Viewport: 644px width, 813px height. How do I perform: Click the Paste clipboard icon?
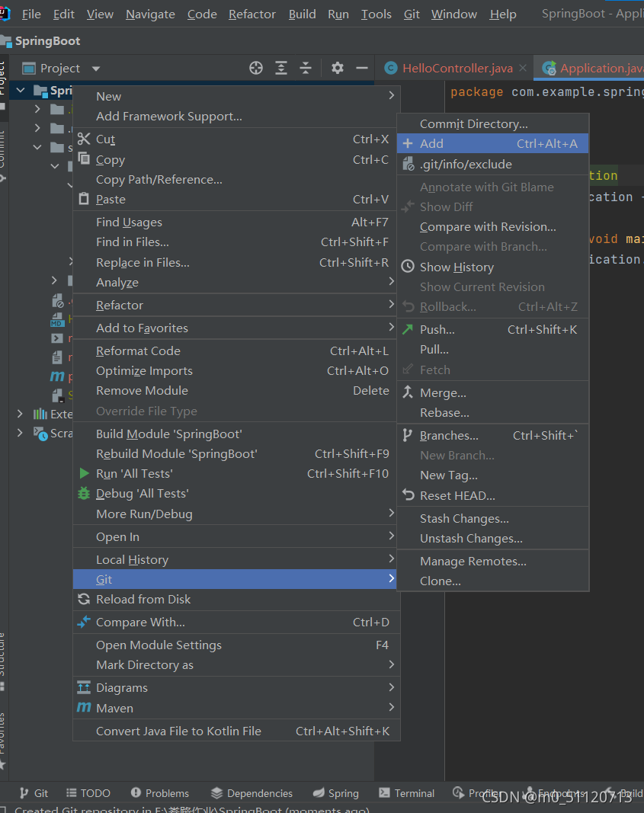(x=84, y=199)
